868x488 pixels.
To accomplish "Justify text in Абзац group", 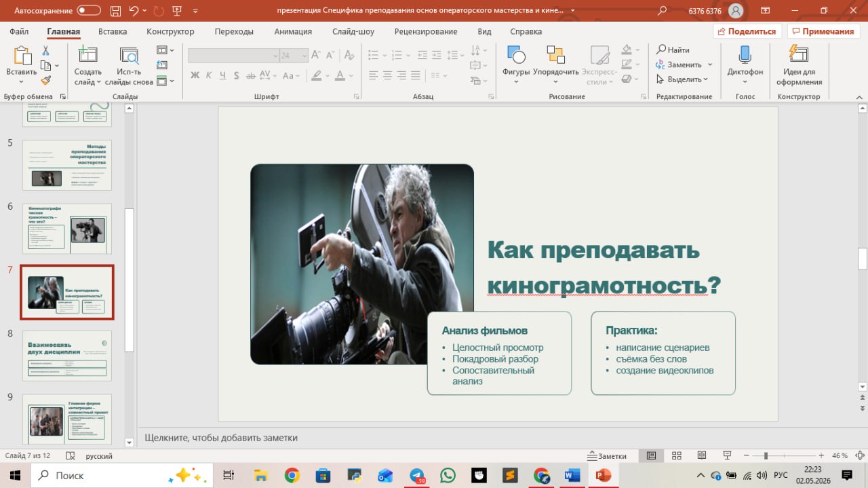I will pyautogui.click(x=416, y=75).
